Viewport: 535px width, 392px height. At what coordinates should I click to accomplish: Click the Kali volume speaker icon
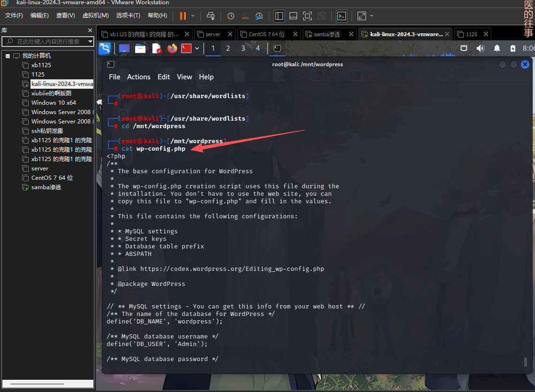(480, 48)
